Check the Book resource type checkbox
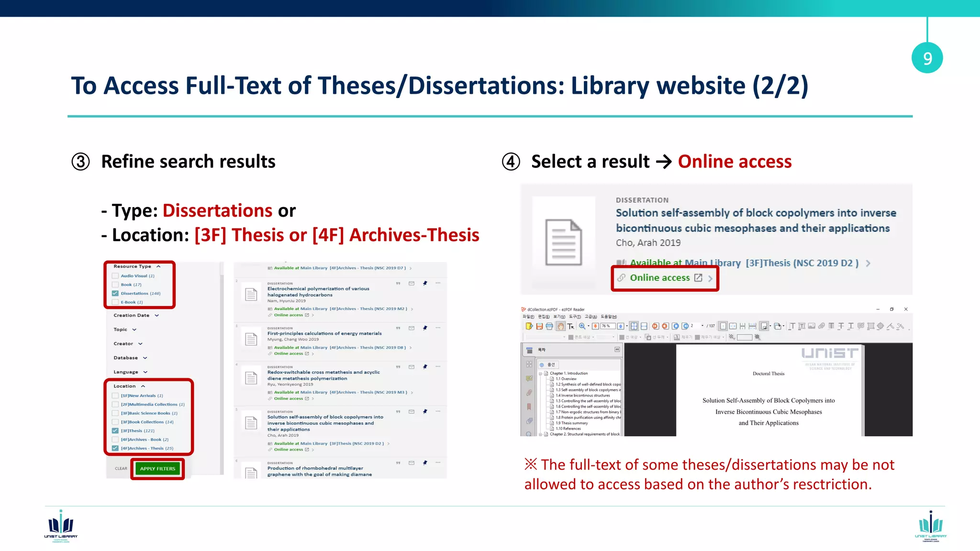 click(115, 285)
